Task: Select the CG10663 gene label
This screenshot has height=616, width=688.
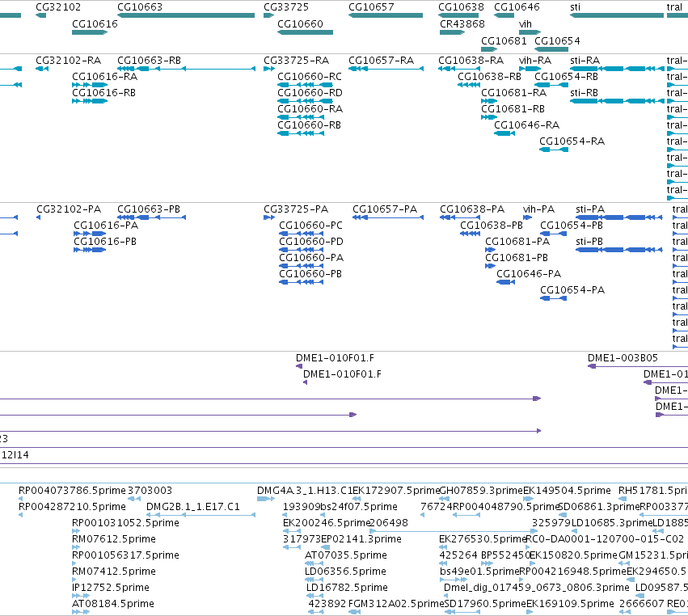Action: [140, 7]
